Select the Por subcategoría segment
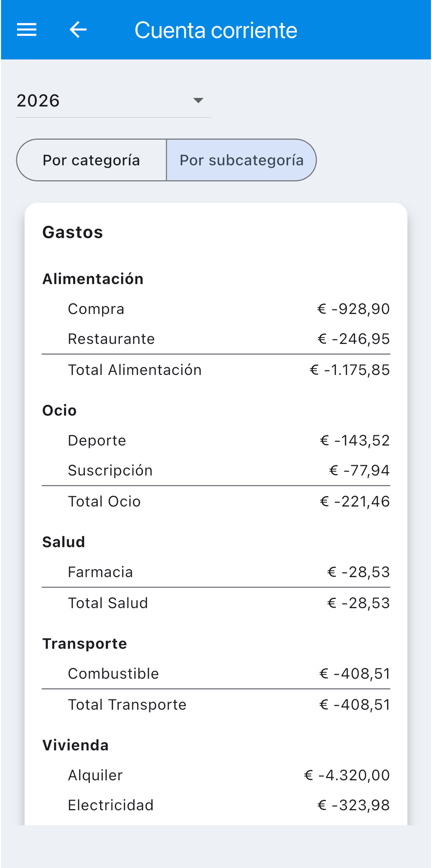The height and width of the screenshot is (868, 432). (241, 160)
